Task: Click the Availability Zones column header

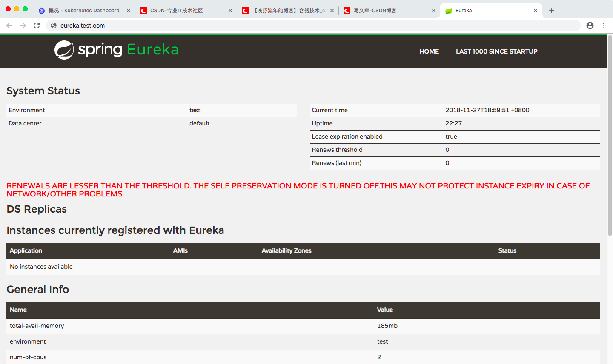Action: pos(286,251)
